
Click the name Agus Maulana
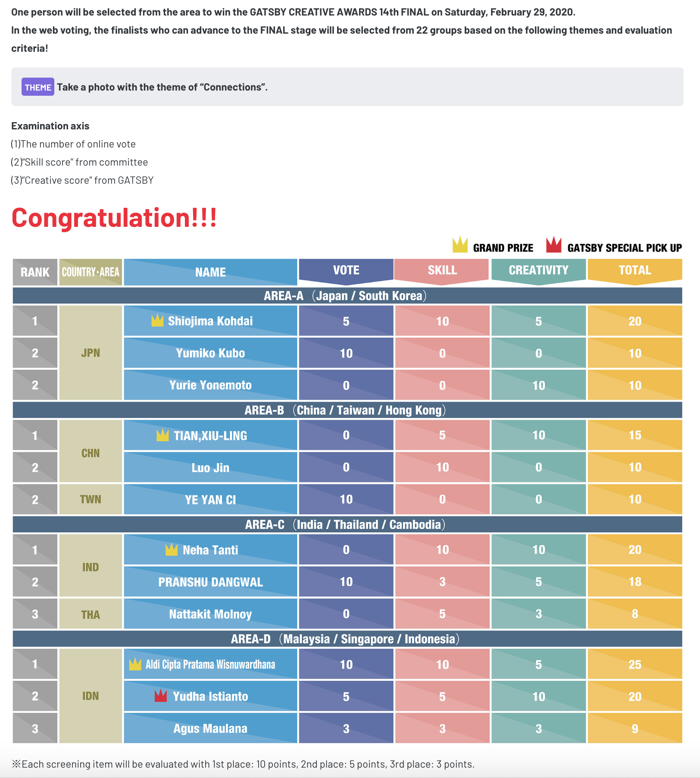click(x=210, y=728)
